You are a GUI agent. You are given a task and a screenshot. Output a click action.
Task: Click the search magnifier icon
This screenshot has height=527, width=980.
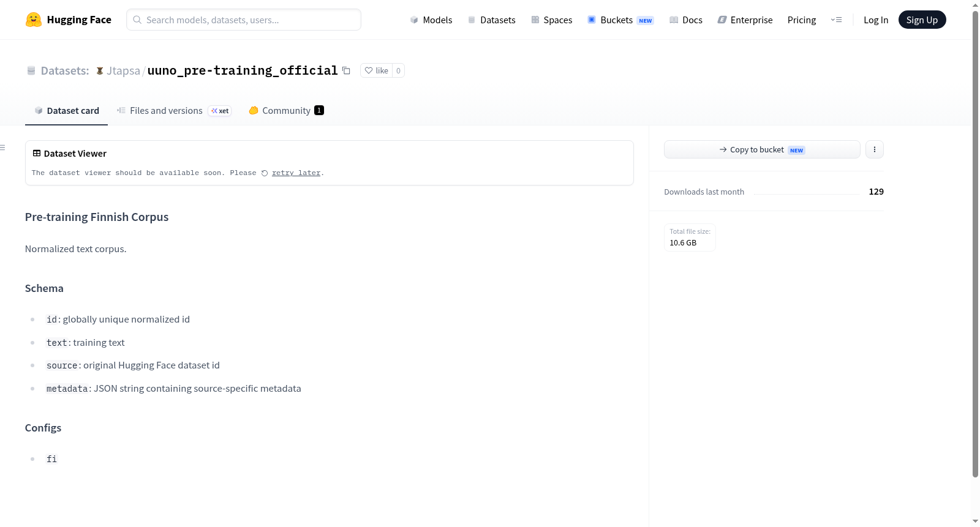[137, 20]
